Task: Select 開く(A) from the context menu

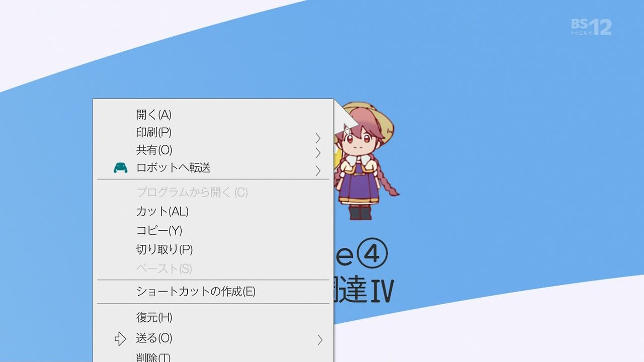Action: coord(213,115)
